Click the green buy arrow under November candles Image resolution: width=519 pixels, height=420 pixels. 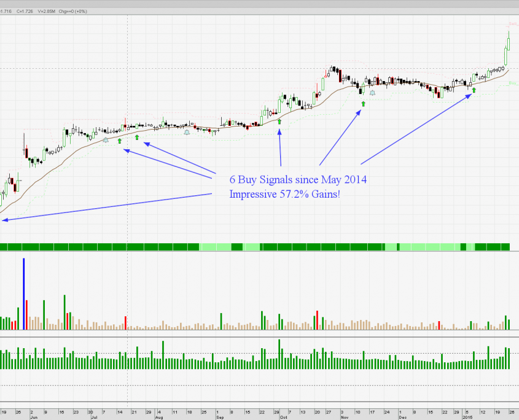362,104
